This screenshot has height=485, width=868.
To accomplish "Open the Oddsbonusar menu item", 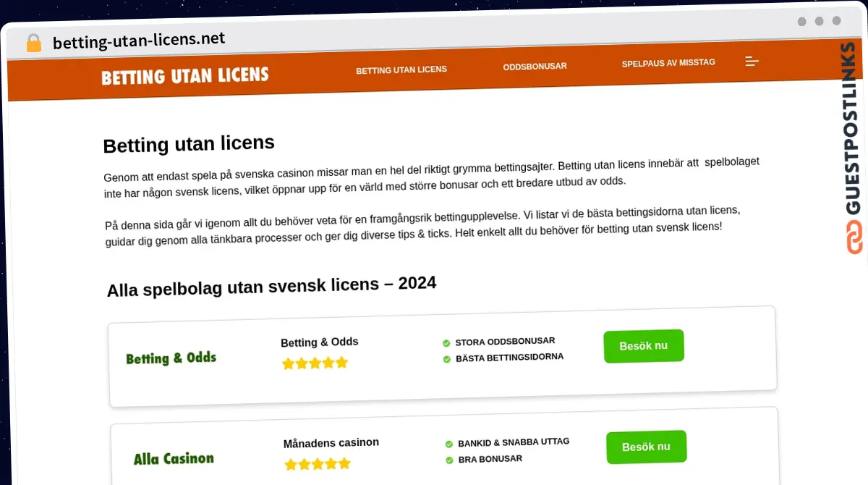I will coord(535,67).
